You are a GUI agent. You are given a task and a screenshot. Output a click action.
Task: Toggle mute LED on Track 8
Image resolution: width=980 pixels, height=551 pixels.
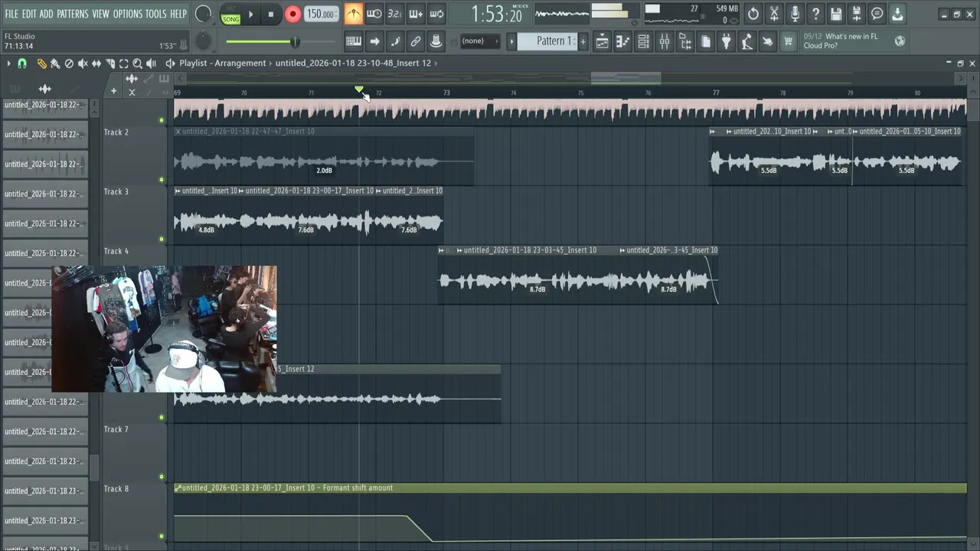162,536
